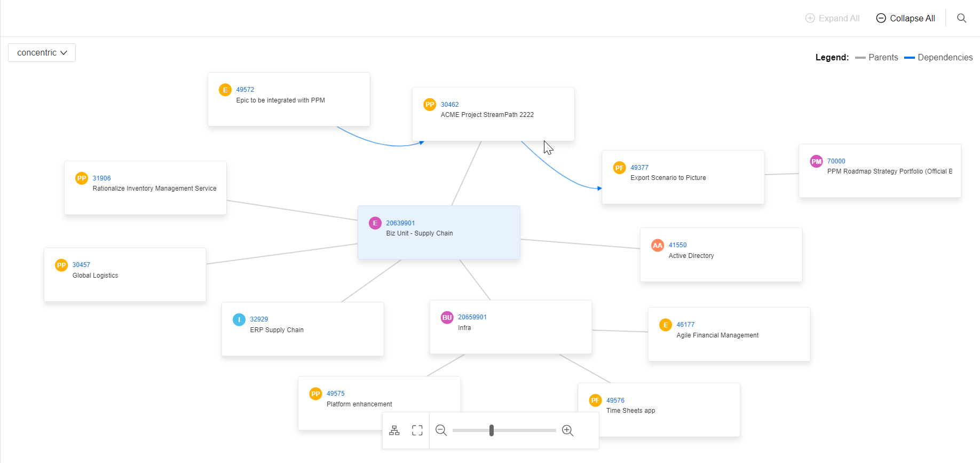
Task: Click the AA badge on Active Directory
Action: (x=658, y=245)
